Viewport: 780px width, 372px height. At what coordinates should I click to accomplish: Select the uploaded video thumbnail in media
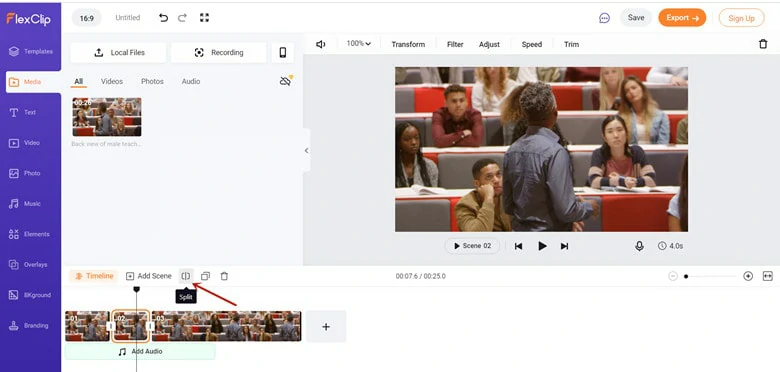click(107, 117)
